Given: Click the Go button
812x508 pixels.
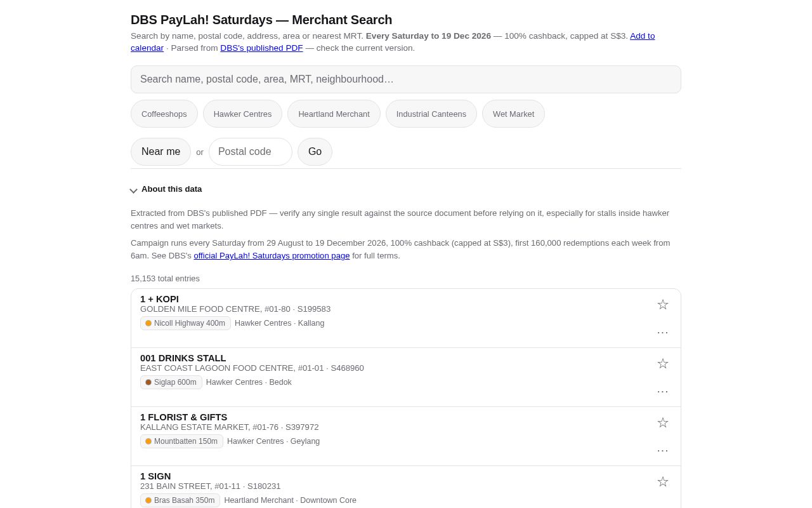Looking at the screenshot, I should coord(315,152).
